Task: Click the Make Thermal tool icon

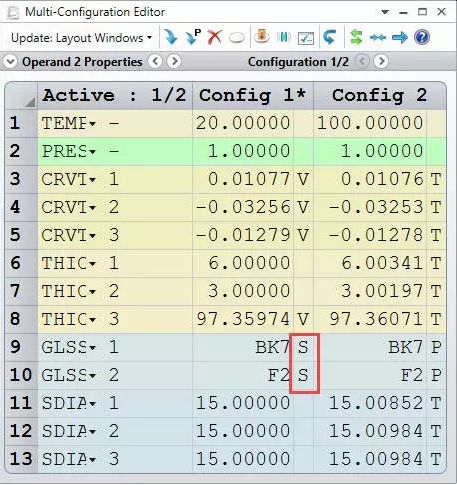Action: coord(262,36)
